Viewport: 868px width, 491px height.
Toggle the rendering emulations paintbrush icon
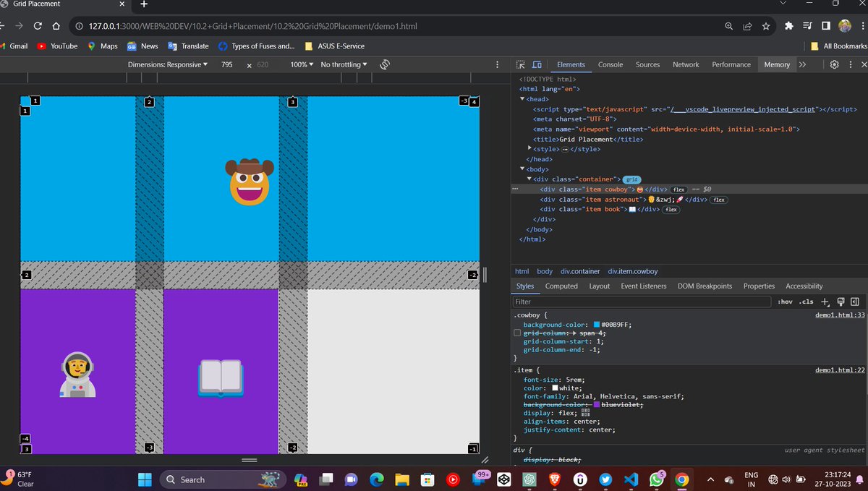841,302
